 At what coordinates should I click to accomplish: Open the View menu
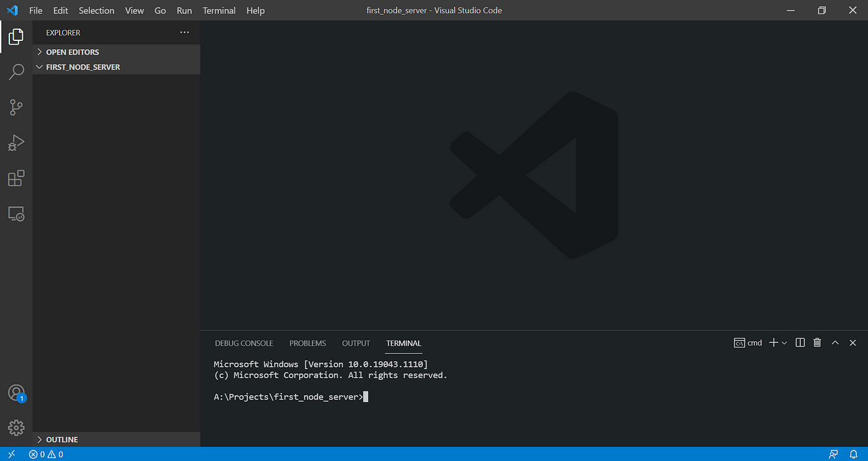click(135, 11)
